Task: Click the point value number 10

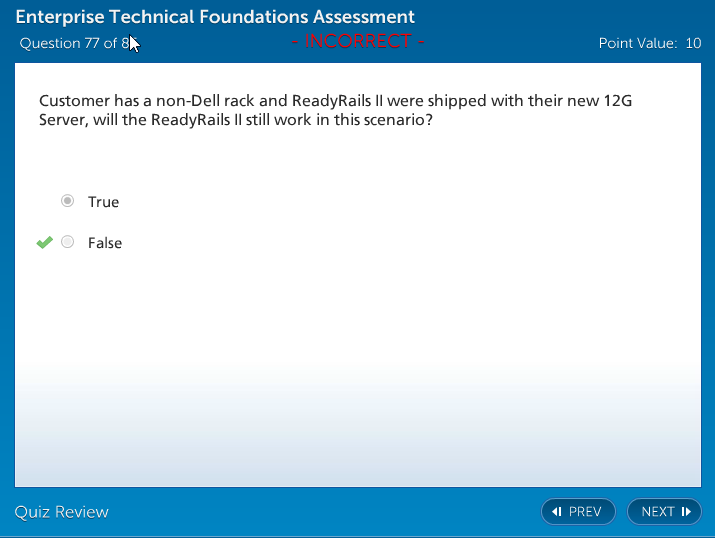Action: 693,43
